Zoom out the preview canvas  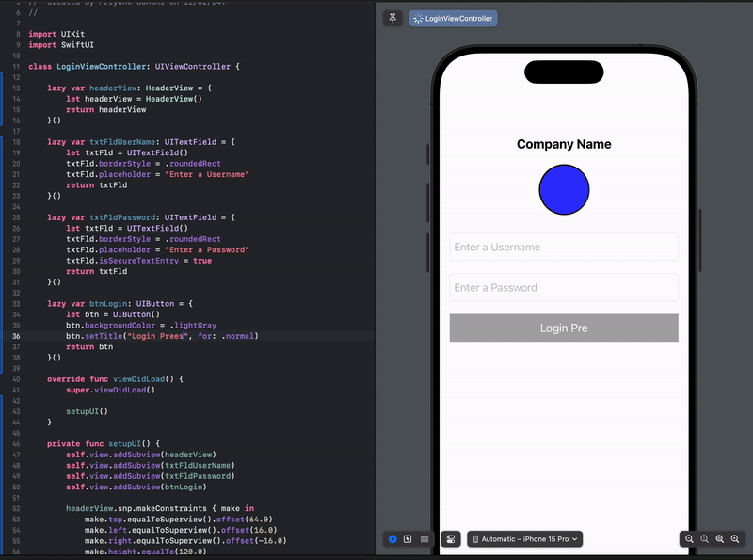tap(691, 539)
